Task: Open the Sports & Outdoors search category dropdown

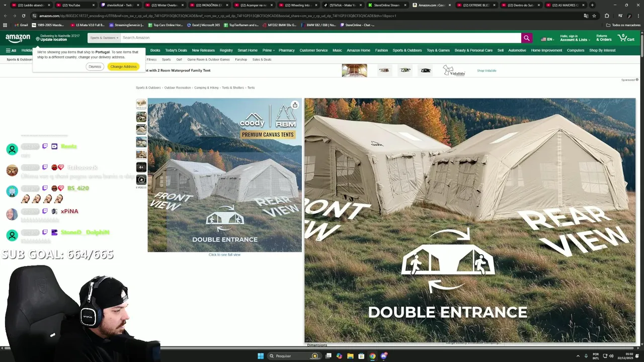Action: pyautogui.click(x=104, y=38)
